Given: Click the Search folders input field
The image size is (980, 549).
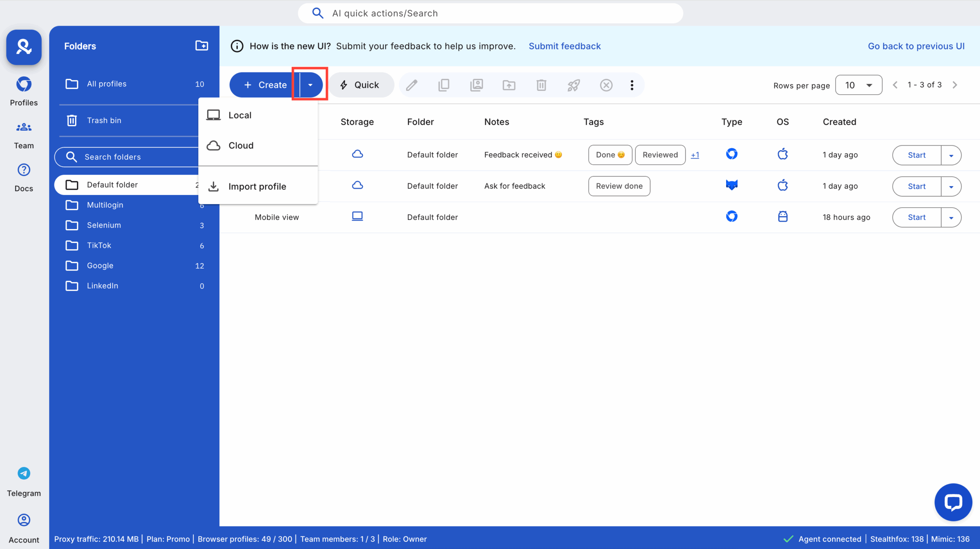Looking at the screenshot, I should (126, 157).
